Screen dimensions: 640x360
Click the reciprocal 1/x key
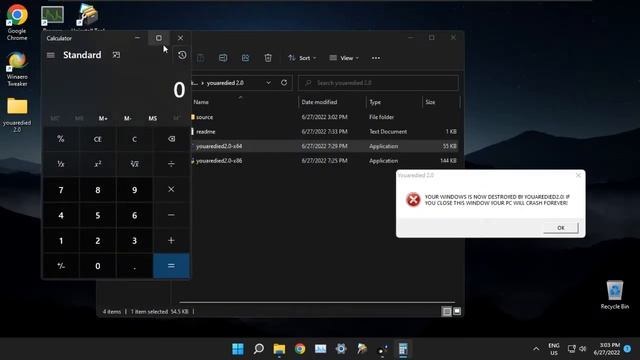pyautogui.click(x=61, y=164)
